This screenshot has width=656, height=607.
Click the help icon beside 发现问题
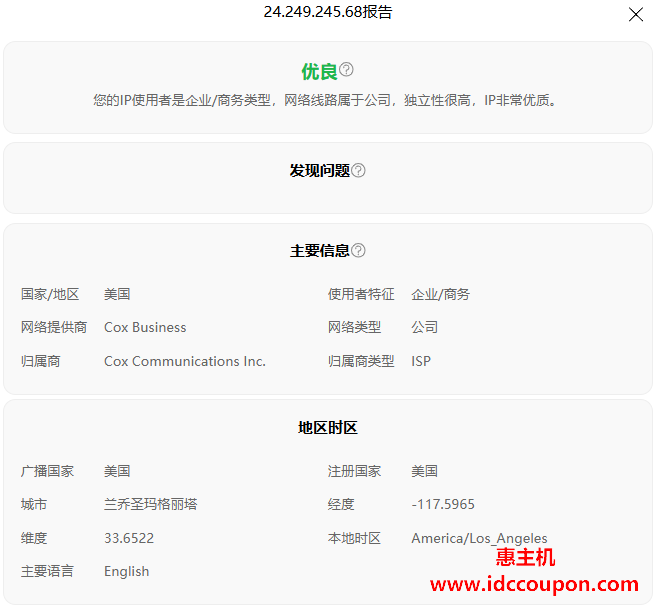[x=358, y=171]
